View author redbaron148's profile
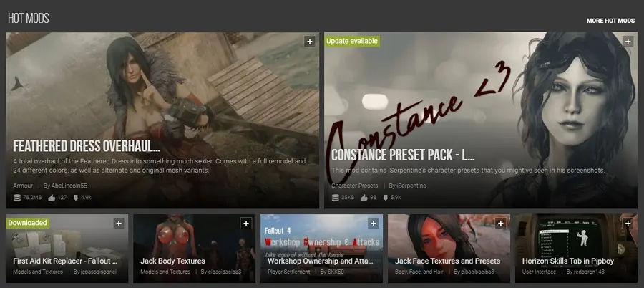This screenshot has height=288, width=644. tap(590, 272)
